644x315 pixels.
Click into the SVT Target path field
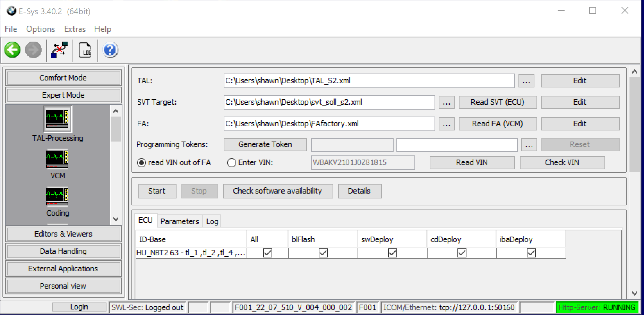point(329,102)
